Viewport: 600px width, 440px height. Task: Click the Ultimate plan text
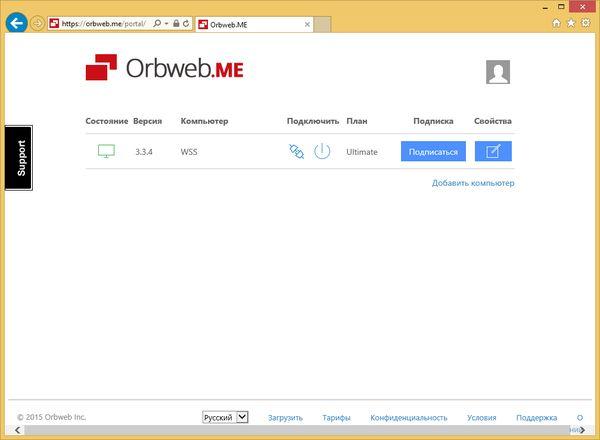362,152
